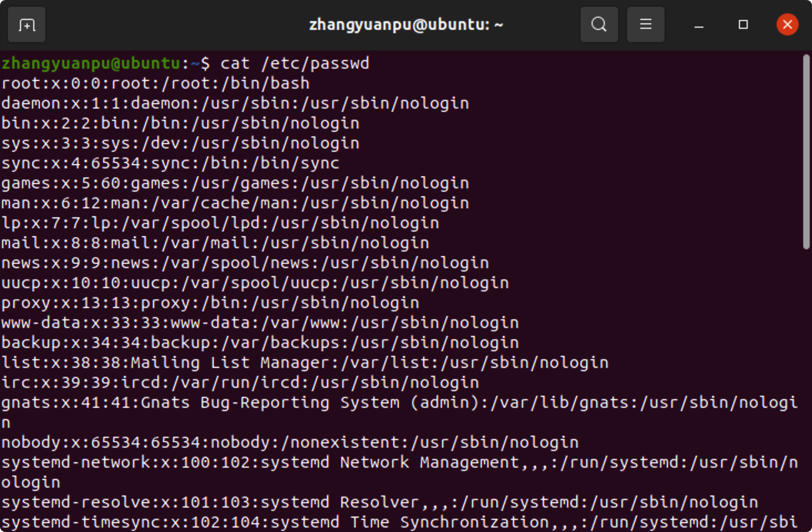Click the nobody user entry
The width and height of the screenshot is (812, 532).
click(288, 442)
